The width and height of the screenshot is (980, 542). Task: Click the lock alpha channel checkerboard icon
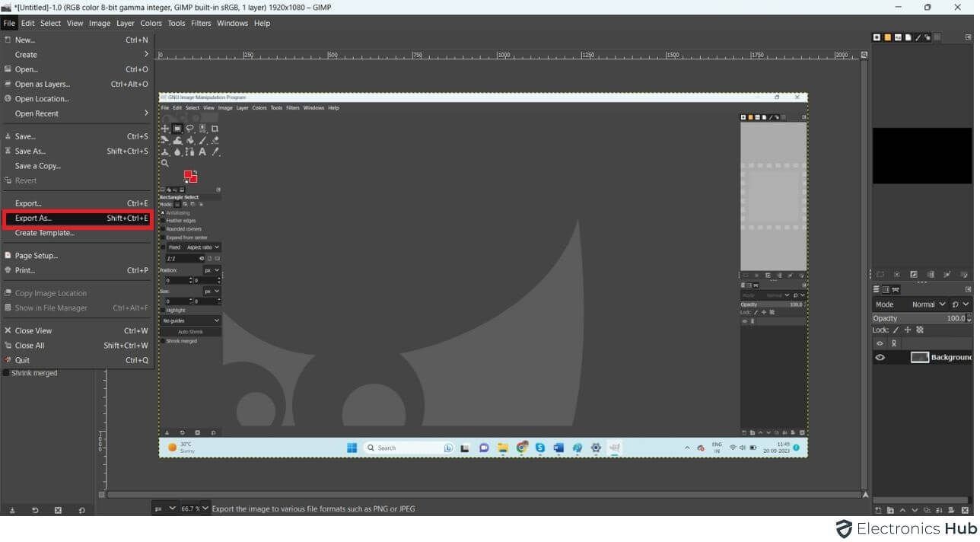click(919, 330)
